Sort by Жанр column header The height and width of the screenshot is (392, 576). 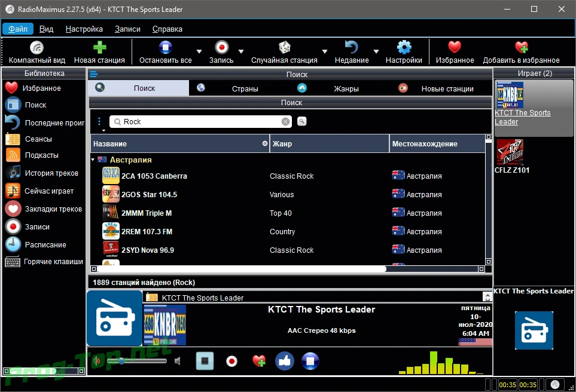tap(330, 143)
